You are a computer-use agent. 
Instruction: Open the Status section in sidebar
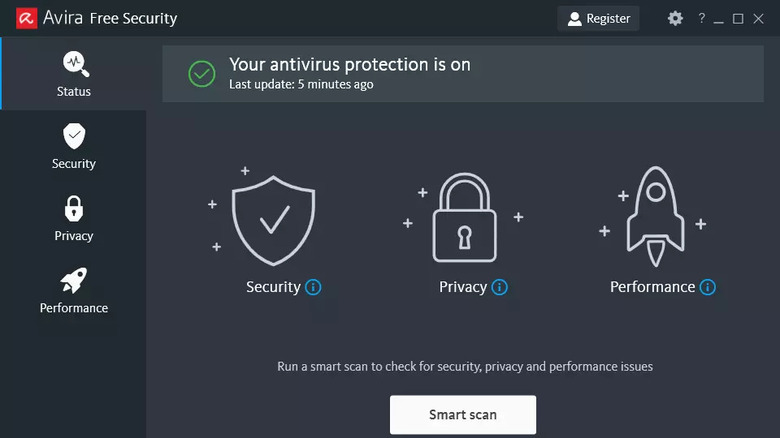pos(74,74)
